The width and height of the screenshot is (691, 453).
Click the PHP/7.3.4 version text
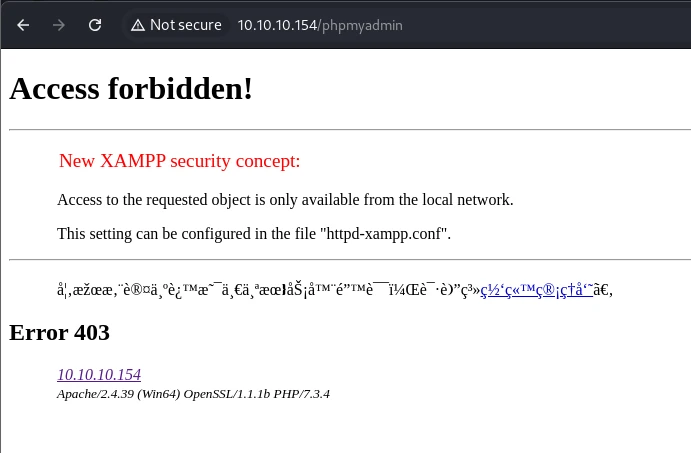click(301, 394)
